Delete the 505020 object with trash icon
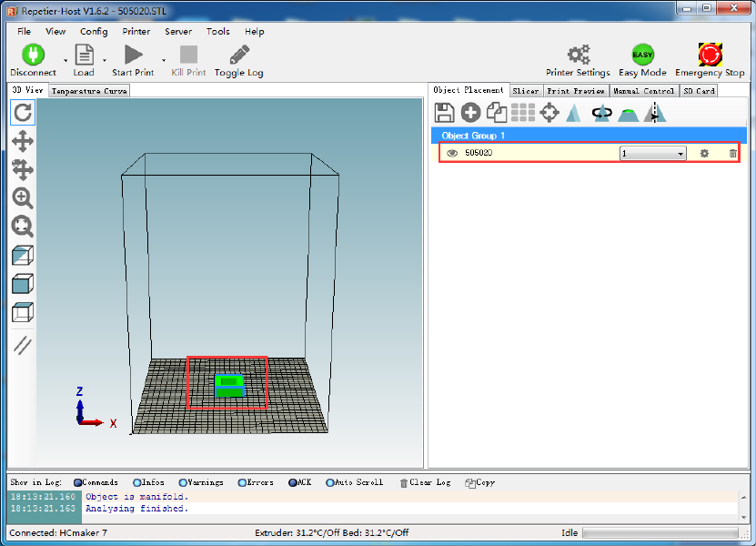 (x=733, y=154)
